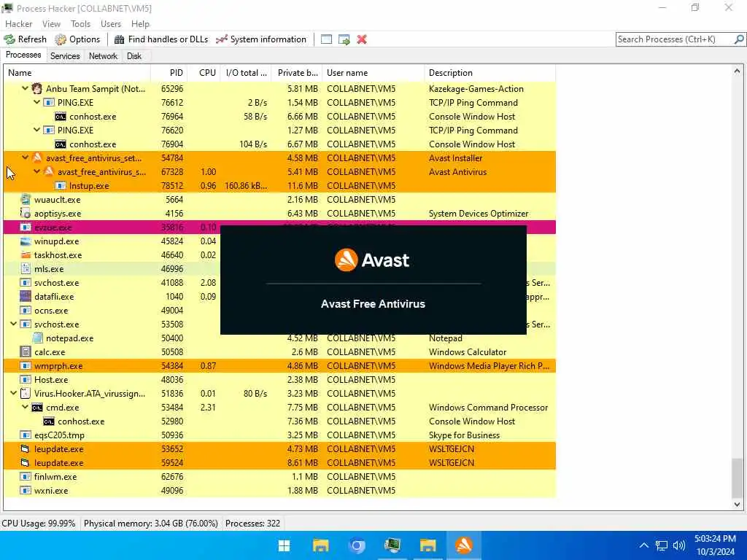747x560 pixels.
Task: Click the Virus.Hooker.ATA_virussign process icon
Action: pyautogui.click(x=26, y=393)
